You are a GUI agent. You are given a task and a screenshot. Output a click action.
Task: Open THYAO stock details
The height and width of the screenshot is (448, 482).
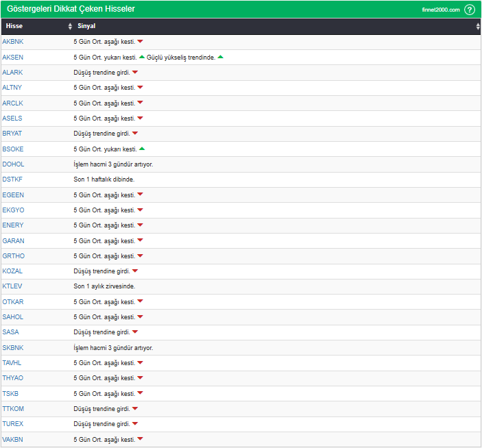[x=12, y=378]
